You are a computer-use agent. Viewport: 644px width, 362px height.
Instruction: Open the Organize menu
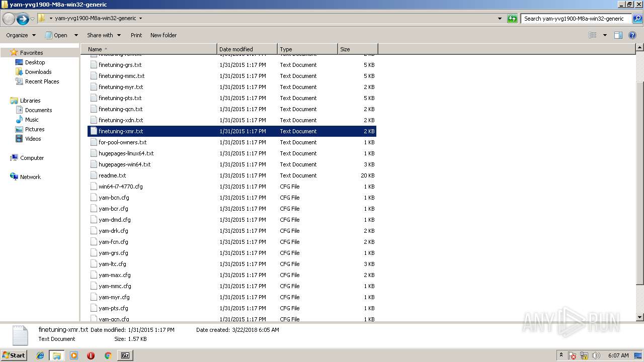tap(21, 35)
